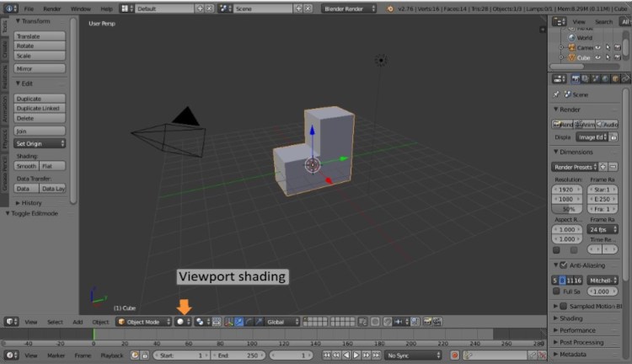Screen dimensions: 632x364
Task: Select the translate manipulator arrow icon
Action: coord(239,322)
